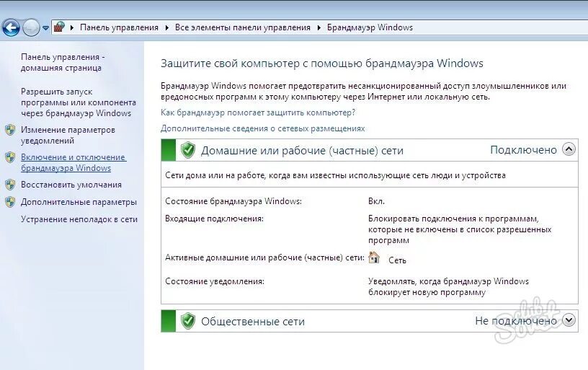The width and height of the screenshot is (588, 370).
Task: Expand the arrow before Все элементы панели управления
Action: [167, 27]
